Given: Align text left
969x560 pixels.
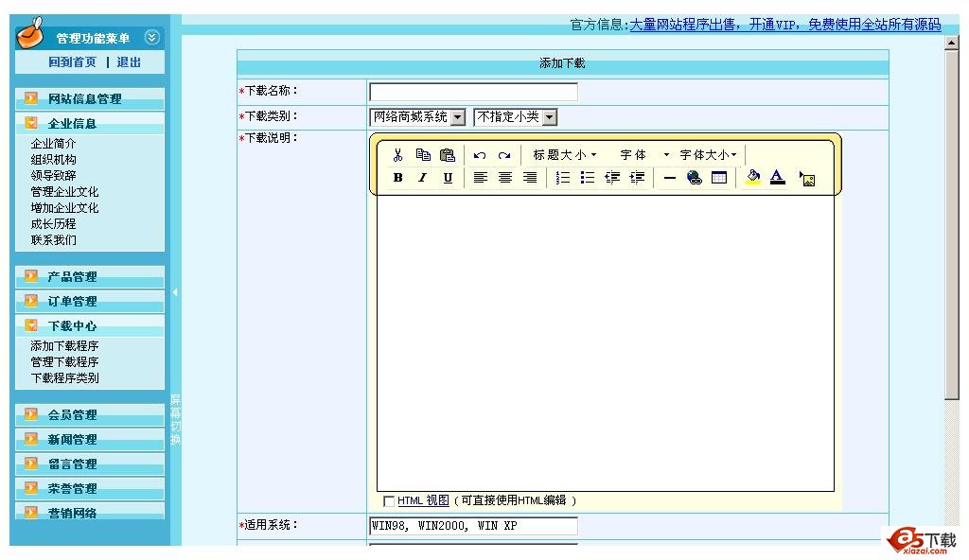Looking at the screenshot, I should coord(480,178).
